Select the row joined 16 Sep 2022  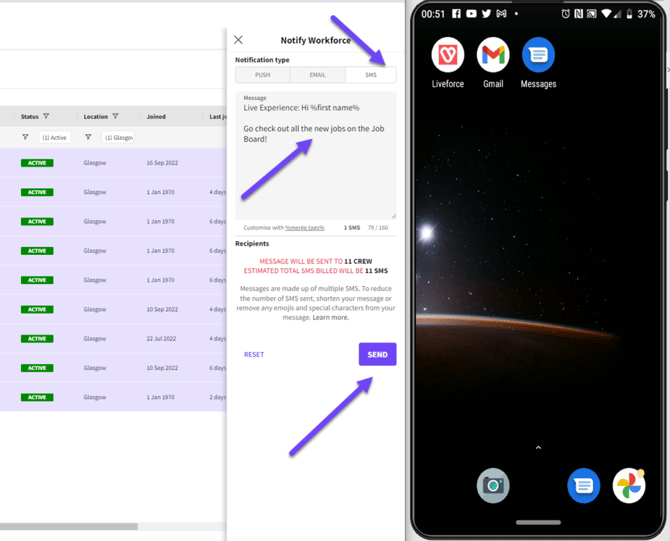(x=113, y=163)
